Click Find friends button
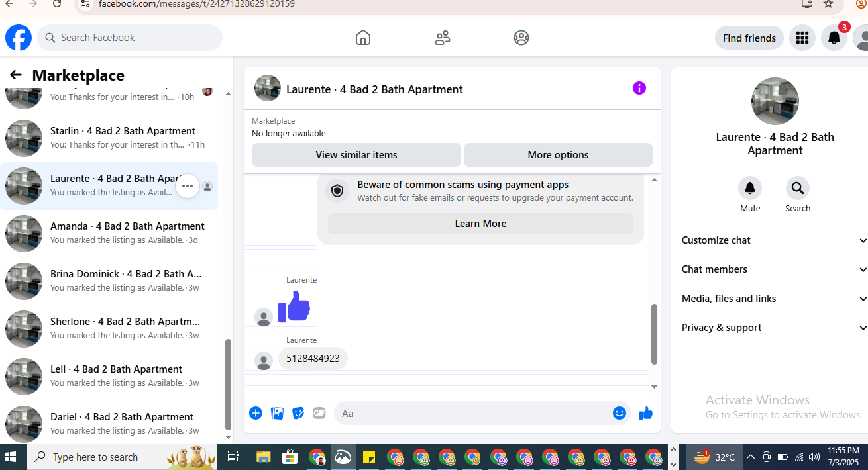 point(749,38)
